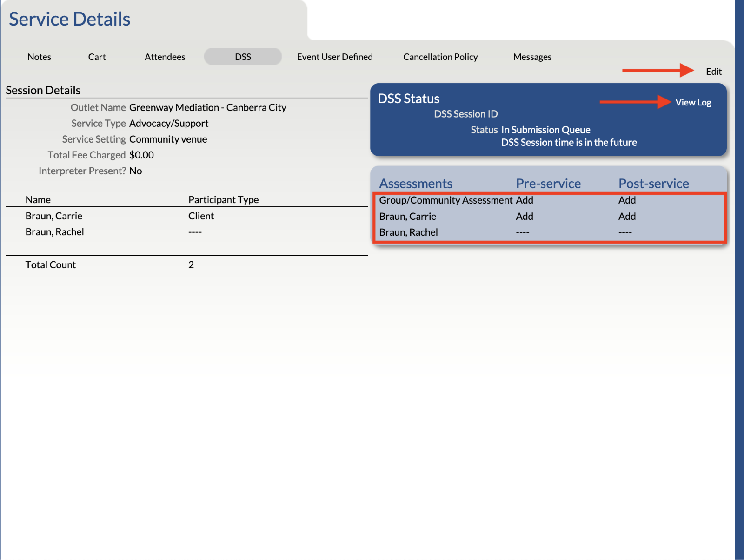
Task: Add pre-service Group/Community Assessment
Action: click(x=525, y=200)
